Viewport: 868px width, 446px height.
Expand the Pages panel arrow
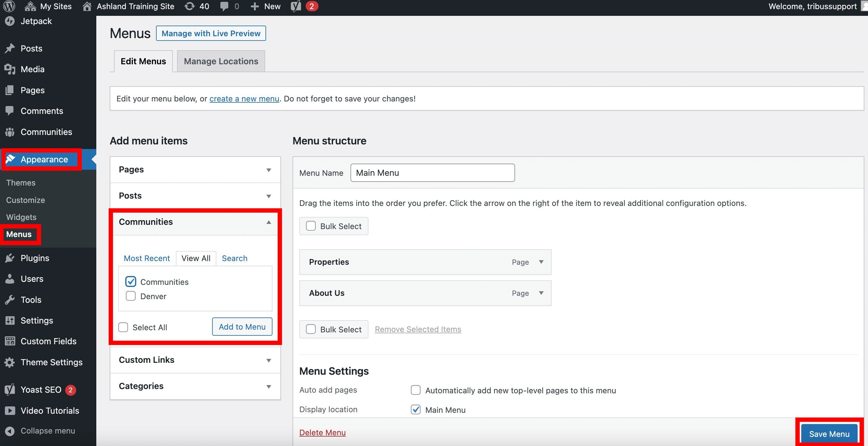point(269,170)
